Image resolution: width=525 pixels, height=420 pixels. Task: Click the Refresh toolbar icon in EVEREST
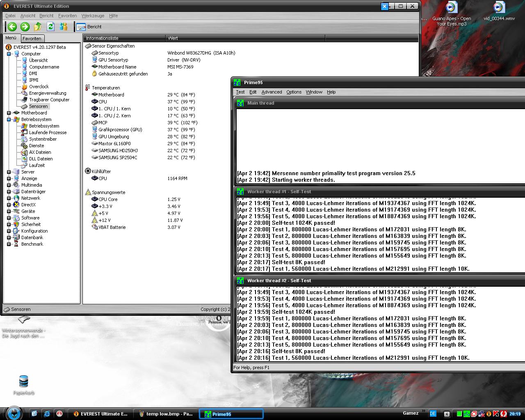click(x=50, y=27)
